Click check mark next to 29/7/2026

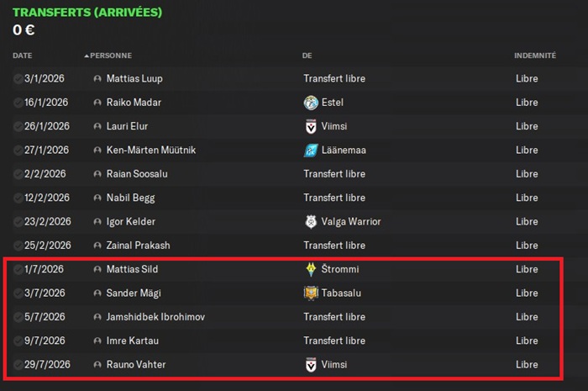click(18, 365)
